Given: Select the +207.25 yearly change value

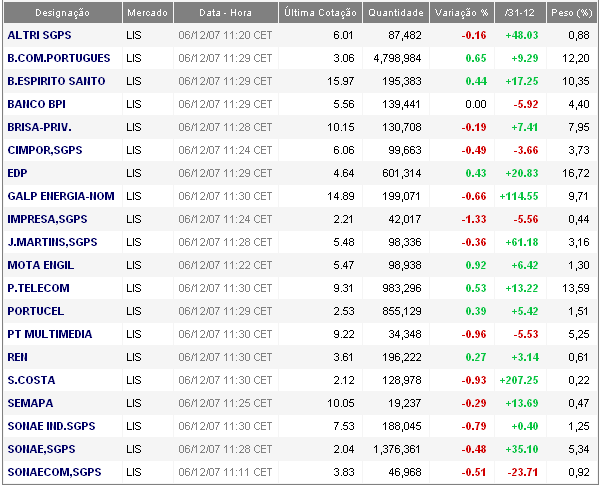Looking at the screenshot, I should click(519, 380).
